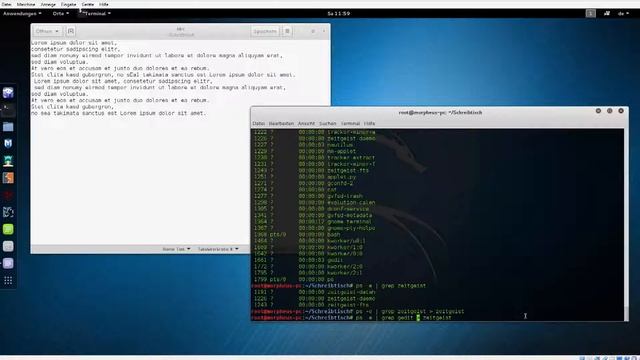Image resolution: width=640 pixels, height=360 pixels.
Task: Click terminal command 'ps -e | grep gedit'
Action: point(384,318)
